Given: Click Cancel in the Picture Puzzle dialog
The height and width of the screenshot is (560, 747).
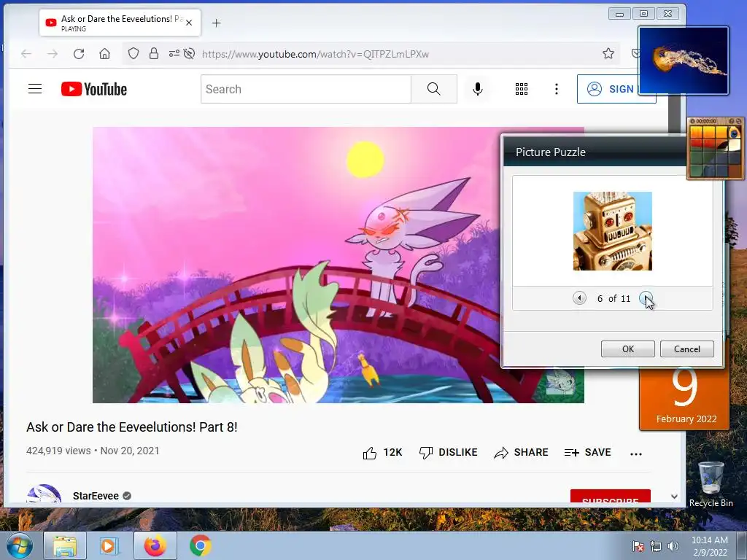Looking at the screenshot, I should 687,349.
